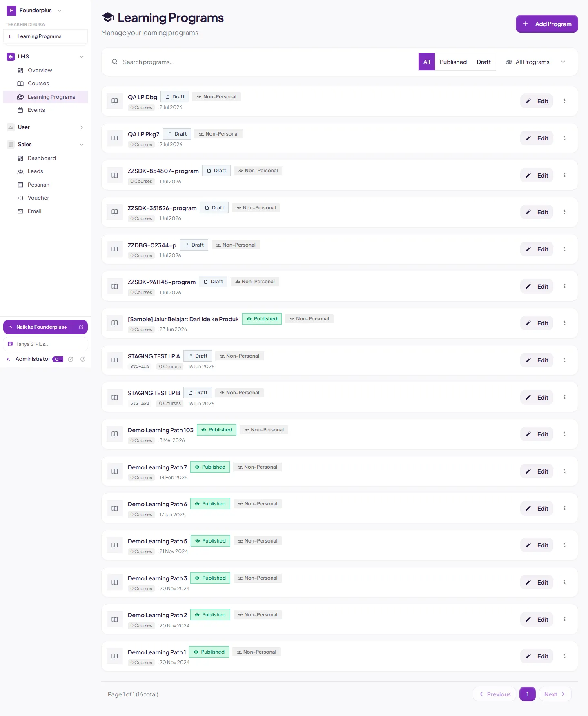
Task: Click the book icon beside STAGING TEST LP A
Action: pyautogui.click(x=115, y=360)
